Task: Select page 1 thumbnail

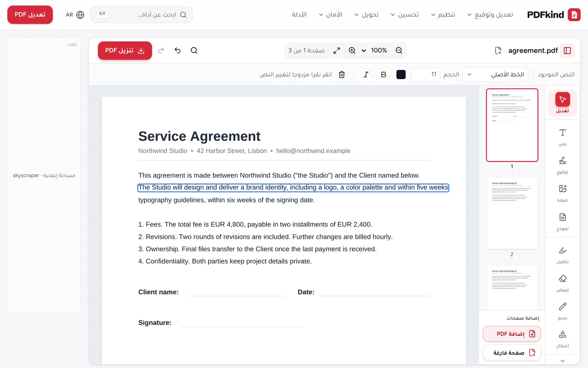Action: click(x=512, y=125)
